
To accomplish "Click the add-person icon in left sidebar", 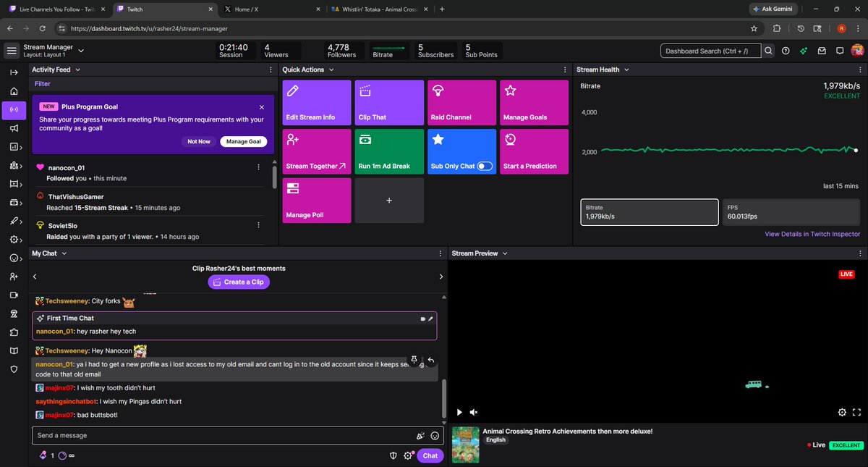I will click(x=14, y=277).
